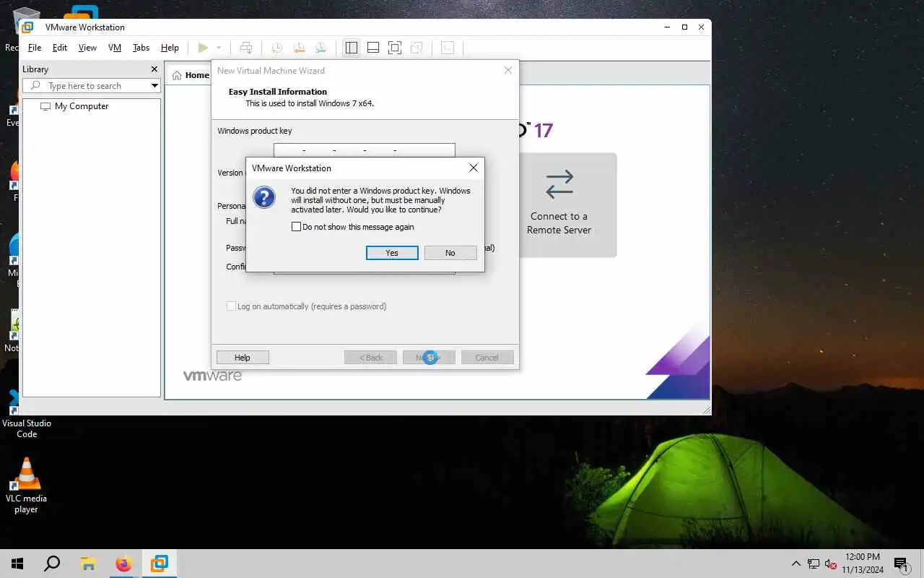Screen dimensions: 924x578
Task: Click the VMware Workstation title bar icon
Action: tap(27, 27)
